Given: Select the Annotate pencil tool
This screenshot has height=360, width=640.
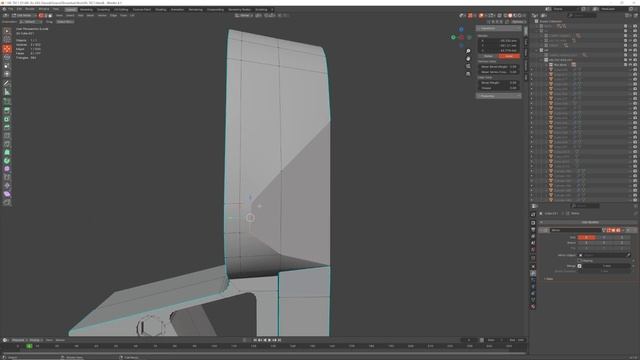Looking at the screenshot, I should point(7,83).
